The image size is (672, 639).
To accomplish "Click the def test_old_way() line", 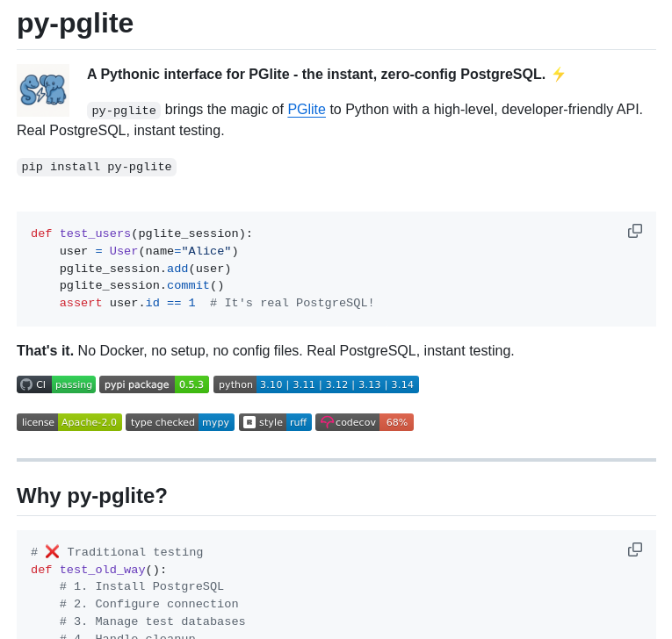I will coord(98,570).
